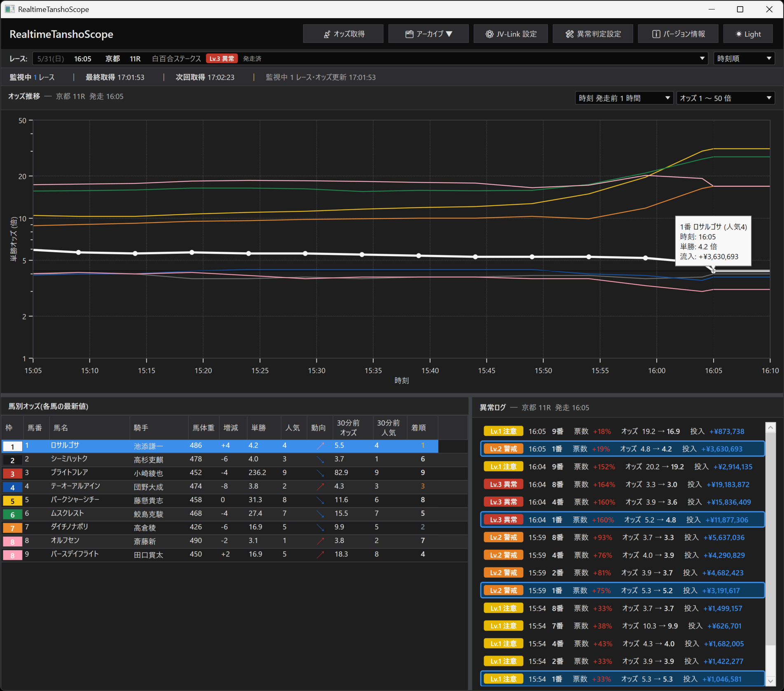Show バージョン情報 version info
784x691 pixels.
click(678, 34)
